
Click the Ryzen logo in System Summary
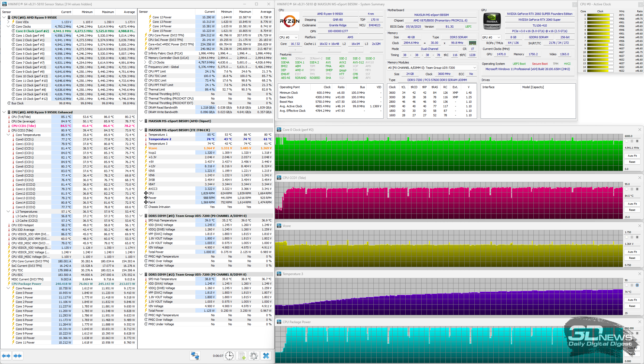tap(289, 21)
